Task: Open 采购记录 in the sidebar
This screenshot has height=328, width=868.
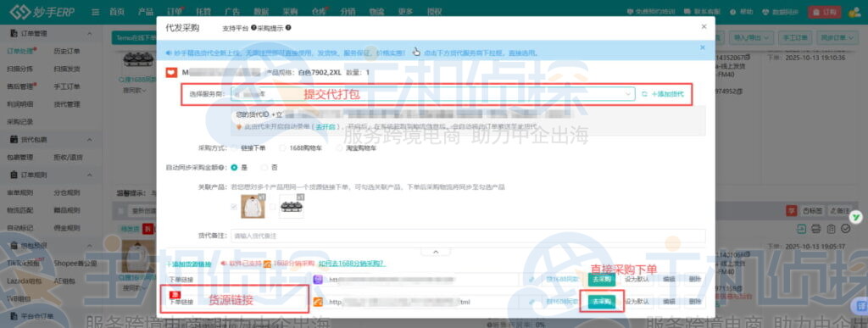Action: pyautogui.click(x=20, y=122)
